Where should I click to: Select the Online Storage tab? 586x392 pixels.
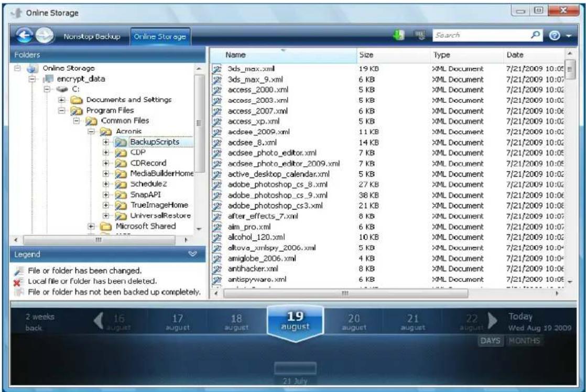pos(160,37)
